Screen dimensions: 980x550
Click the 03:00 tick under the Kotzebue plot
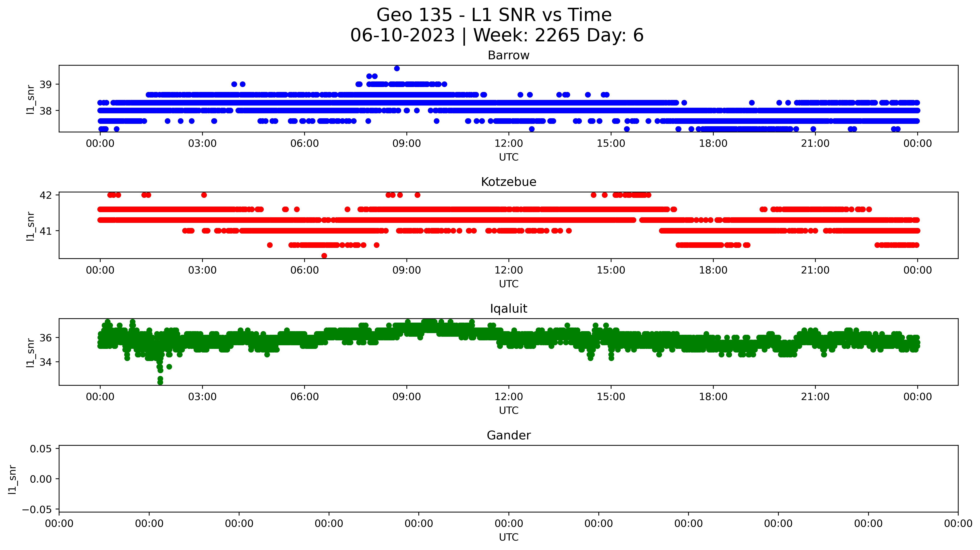pyautogui.click(x=202, y=270)
